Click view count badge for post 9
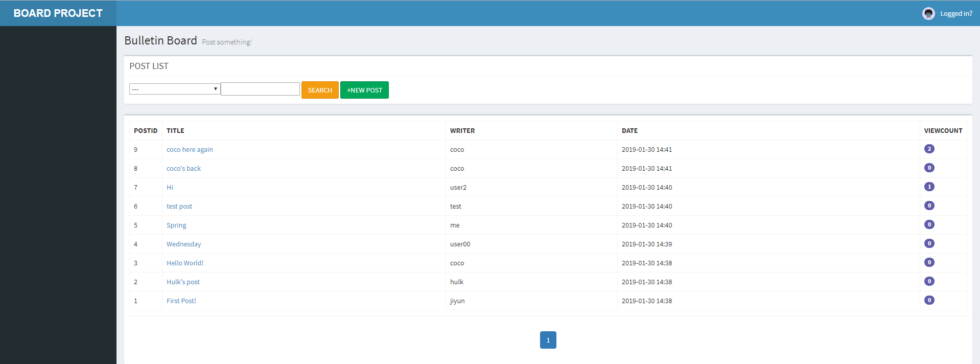Viewport: 980px width, 364px height. (x=929, y=149)
